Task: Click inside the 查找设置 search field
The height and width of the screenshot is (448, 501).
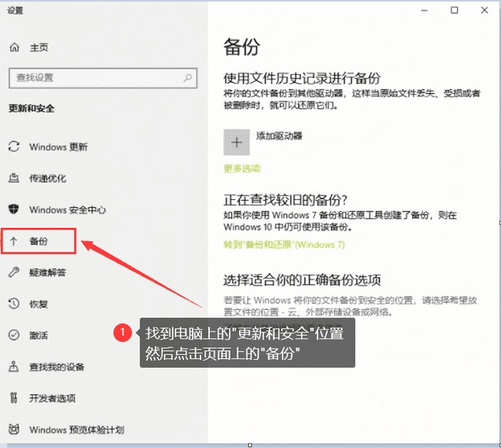Action: pos(103,77)
